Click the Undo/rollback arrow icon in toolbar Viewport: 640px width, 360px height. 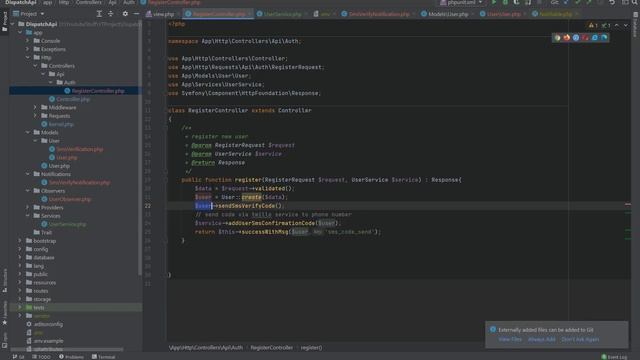pos(612,2)
